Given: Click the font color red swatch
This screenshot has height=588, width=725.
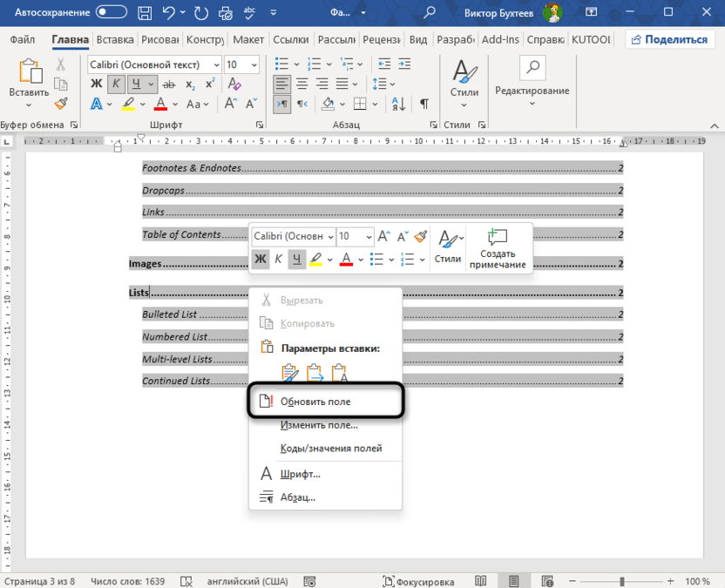Looking at the screenshot, I should click(x=160, y=103).
